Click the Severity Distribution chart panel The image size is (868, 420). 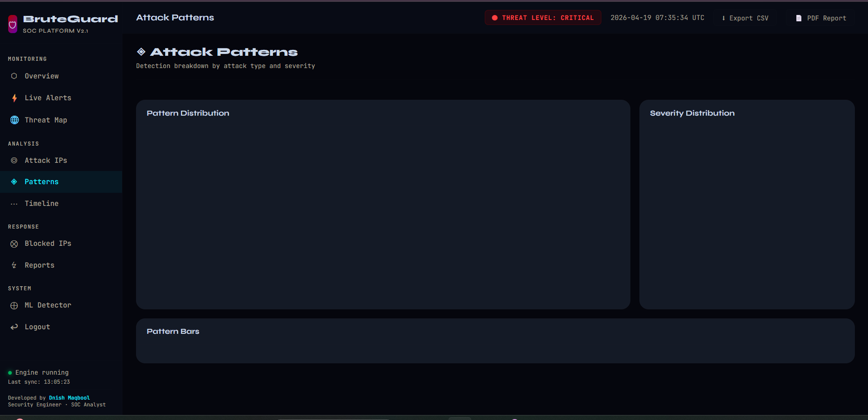[747, 205]
